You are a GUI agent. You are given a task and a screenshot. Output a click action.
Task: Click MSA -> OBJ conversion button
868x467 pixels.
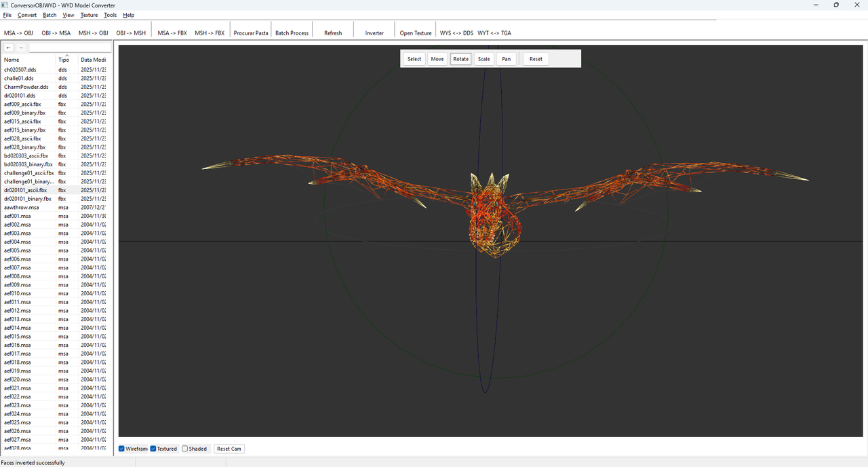[18, 33]
